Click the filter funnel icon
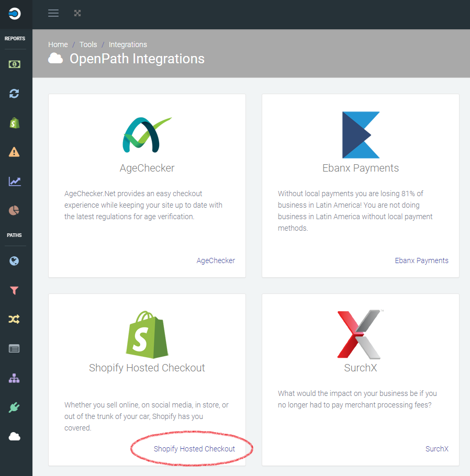This screenshot has height=476, width=470. click(x=15, y=290)
